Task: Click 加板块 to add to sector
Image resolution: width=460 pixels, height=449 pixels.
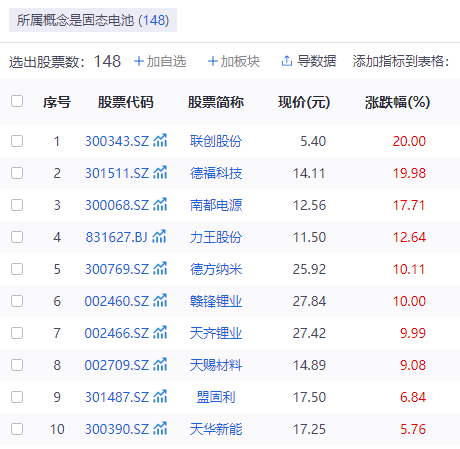Action: (234, 61)
